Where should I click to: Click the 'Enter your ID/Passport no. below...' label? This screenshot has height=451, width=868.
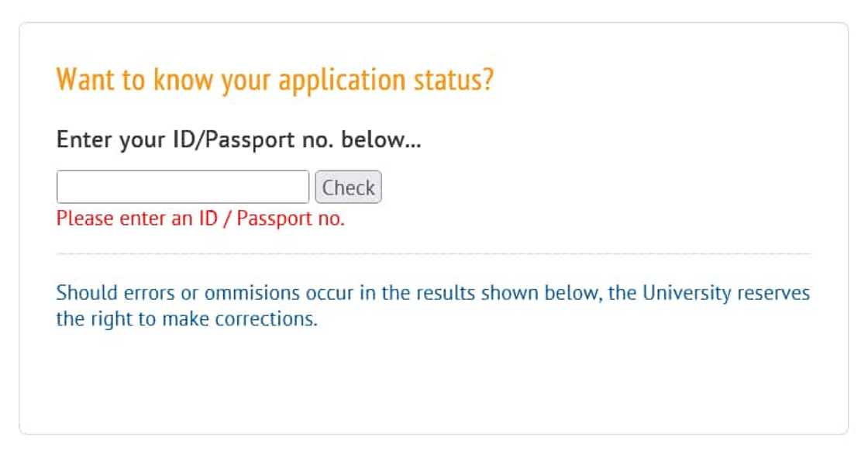[x=239, y=141]
